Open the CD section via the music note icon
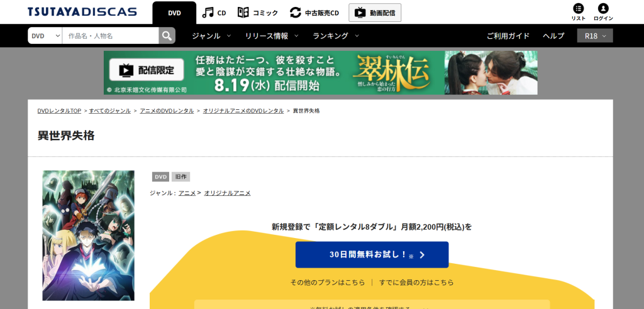644x309 pixels. (208, 13)
